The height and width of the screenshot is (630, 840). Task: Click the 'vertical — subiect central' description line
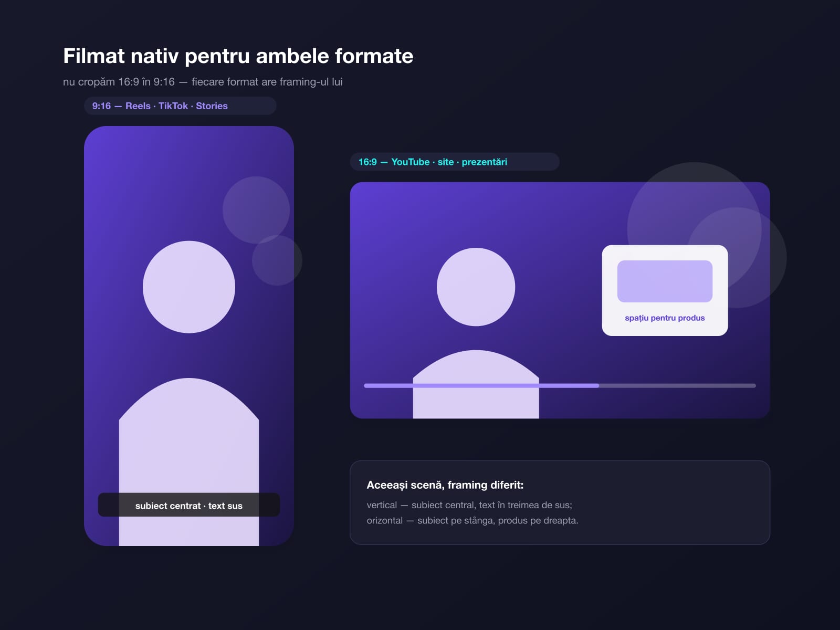click(x=469, y=505)
